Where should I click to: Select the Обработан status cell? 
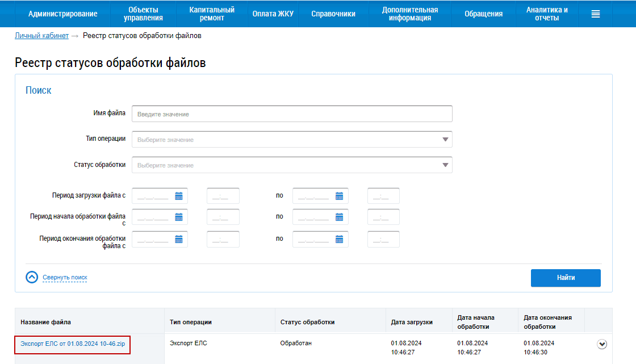point(296,344)
